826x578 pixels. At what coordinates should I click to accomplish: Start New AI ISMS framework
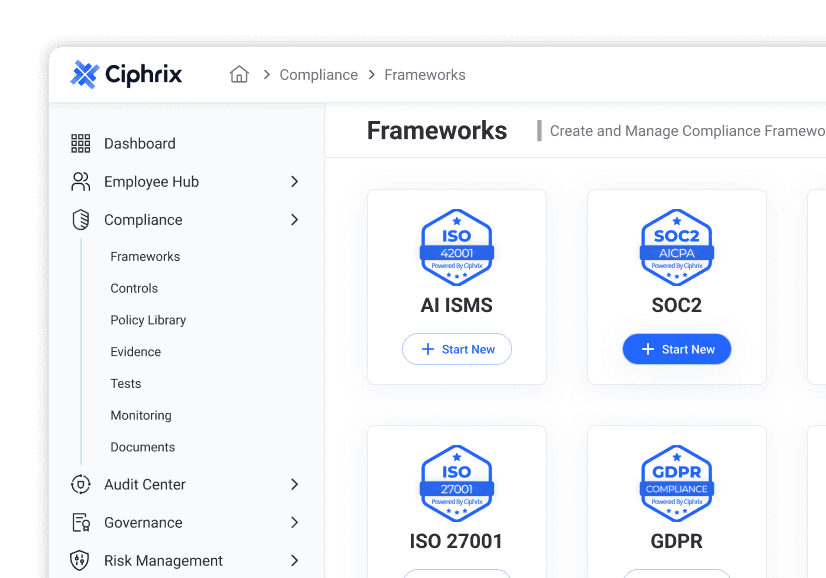(457, 349)
